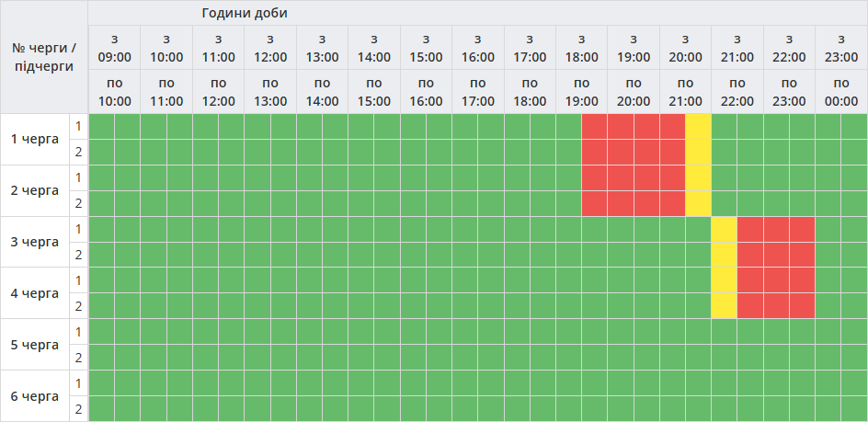Click yellow cell in 2 черга subqueue 2
Screen dimensions: 868x422
point(699,203)
